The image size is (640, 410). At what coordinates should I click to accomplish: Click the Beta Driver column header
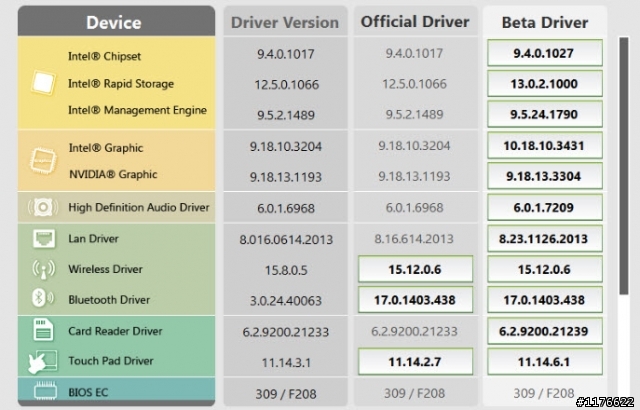pos(544,22)
